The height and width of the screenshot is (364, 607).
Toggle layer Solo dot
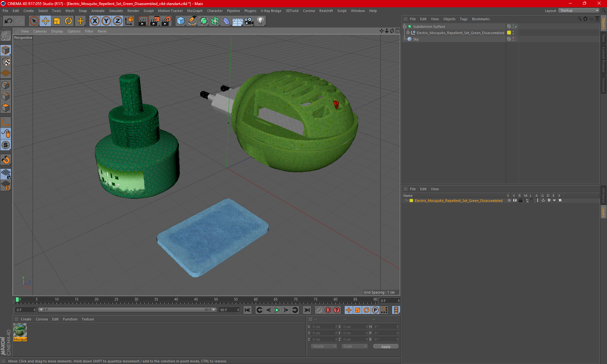point(509,200)
